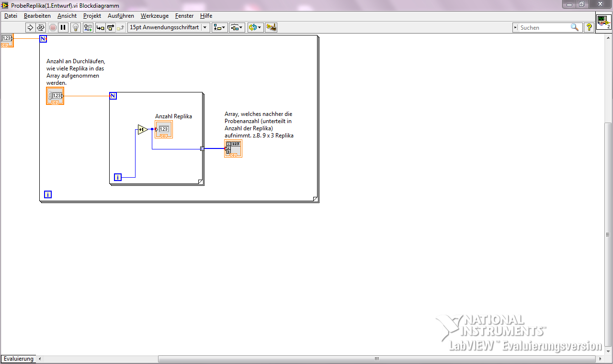Open the Bearbeiten menu

click(37, 16)
